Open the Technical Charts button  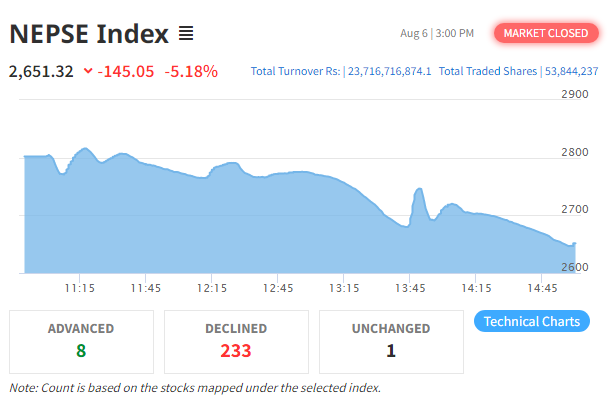(532, 321)
